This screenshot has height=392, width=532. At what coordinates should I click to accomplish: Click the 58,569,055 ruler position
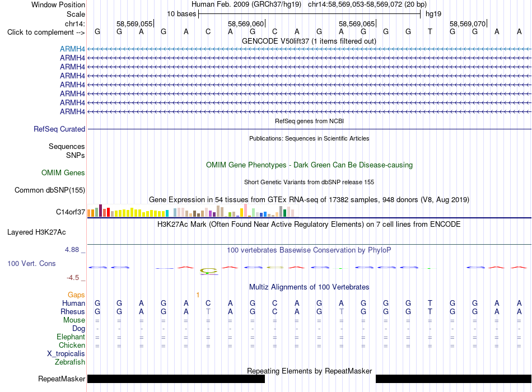point(135,24)
